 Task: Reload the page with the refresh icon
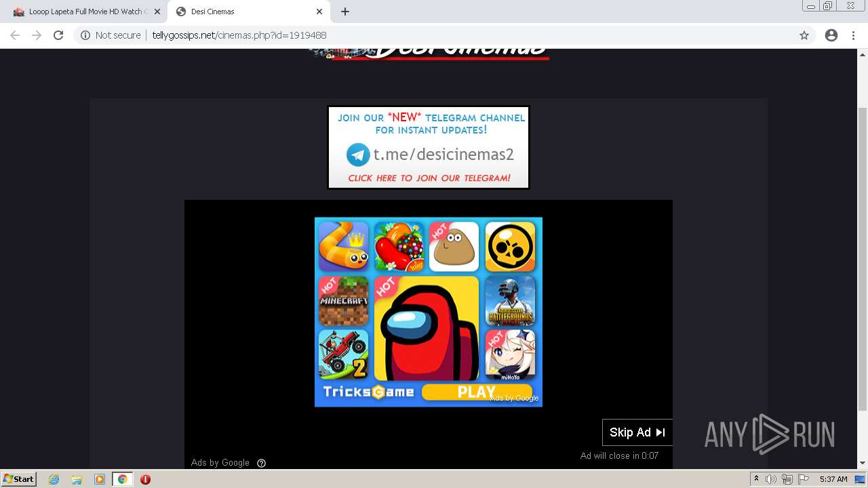pyautogui.click(x=58, y=35)
